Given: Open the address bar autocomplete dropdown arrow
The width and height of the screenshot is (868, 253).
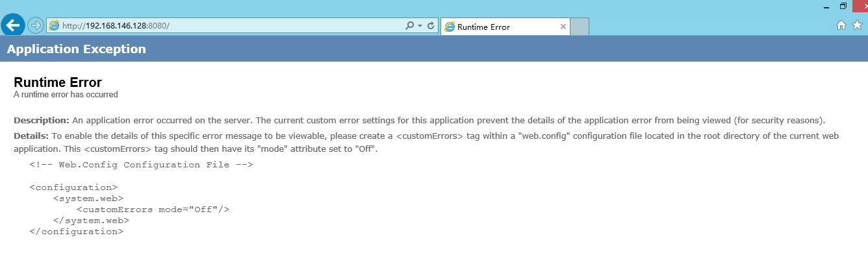Looking at the screenshot, I should click(420, 26).
